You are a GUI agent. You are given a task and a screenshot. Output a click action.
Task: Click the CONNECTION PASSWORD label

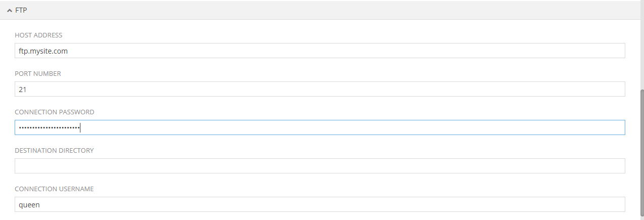point(55,112)
